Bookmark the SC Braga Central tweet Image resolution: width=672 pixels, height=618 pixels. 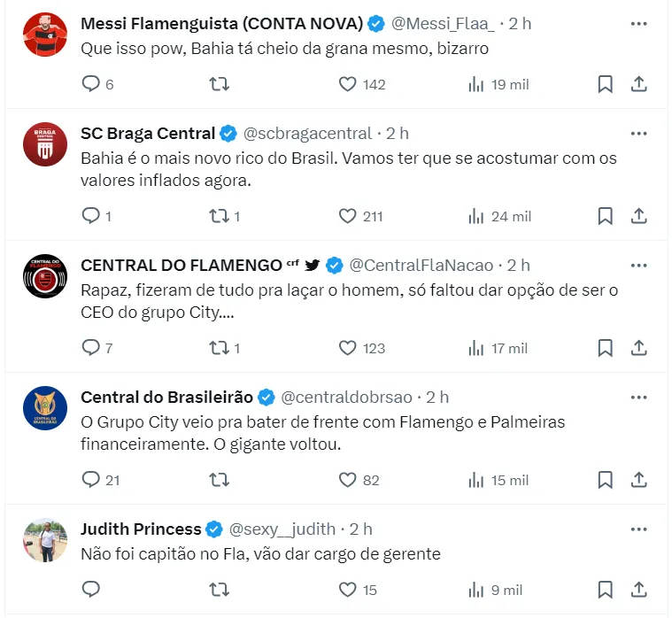coord(605,216)
